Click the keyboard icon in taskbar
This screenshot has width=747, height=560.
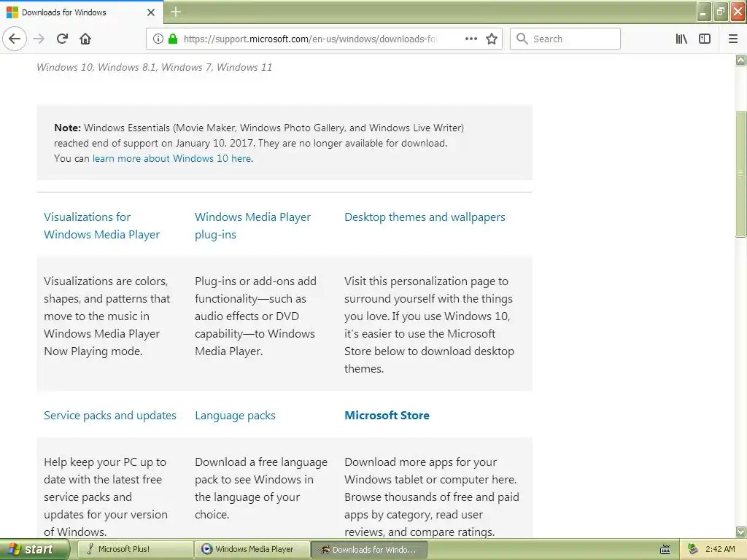tap(665, 550)
